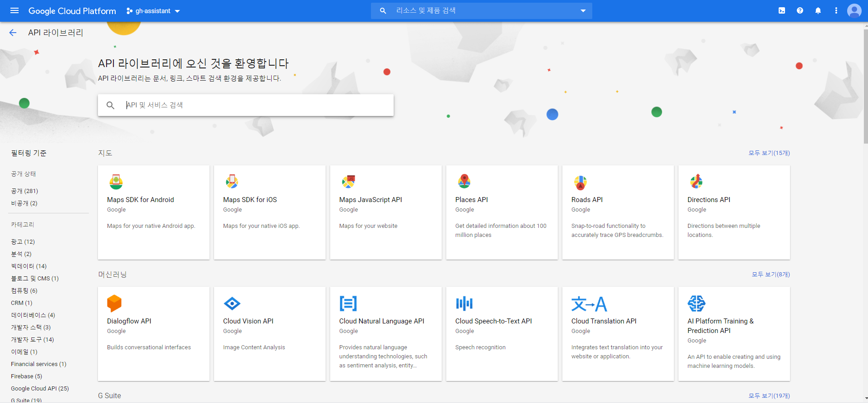Image resolution: width=868 pixels, height=405 pixels.
Task: Filter by 빅데이터 (14) category
Action: click(x=29, y=266)
